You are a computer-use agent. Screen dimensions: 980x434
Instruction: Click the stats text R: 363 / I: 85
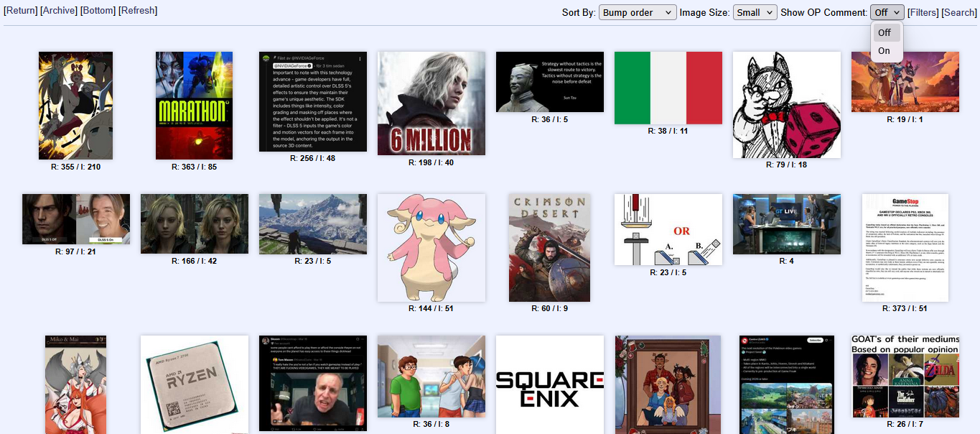[194, 167]
